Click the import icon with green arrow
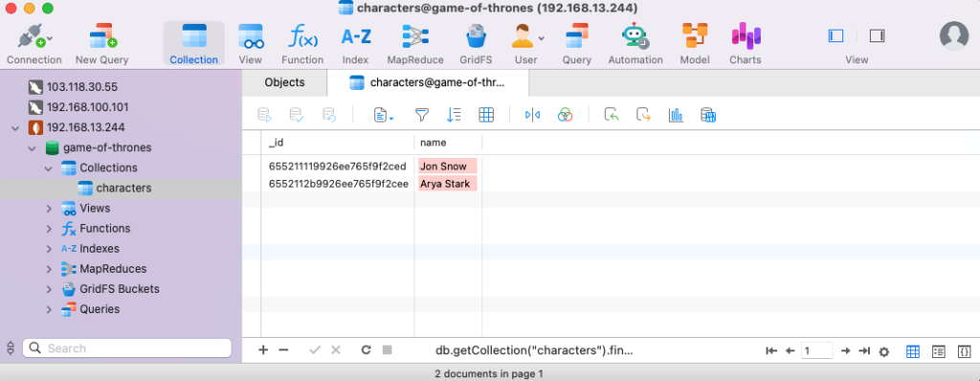This screenshot has width=980, height=381. tap(612, 115)
